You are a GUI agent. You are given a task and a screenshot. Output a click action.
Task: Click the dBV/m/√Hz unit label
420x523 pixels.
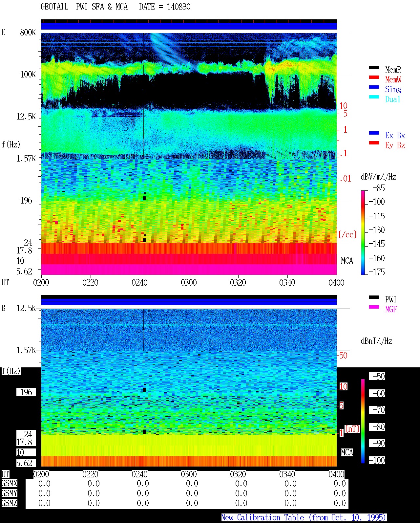pos(378,177)
